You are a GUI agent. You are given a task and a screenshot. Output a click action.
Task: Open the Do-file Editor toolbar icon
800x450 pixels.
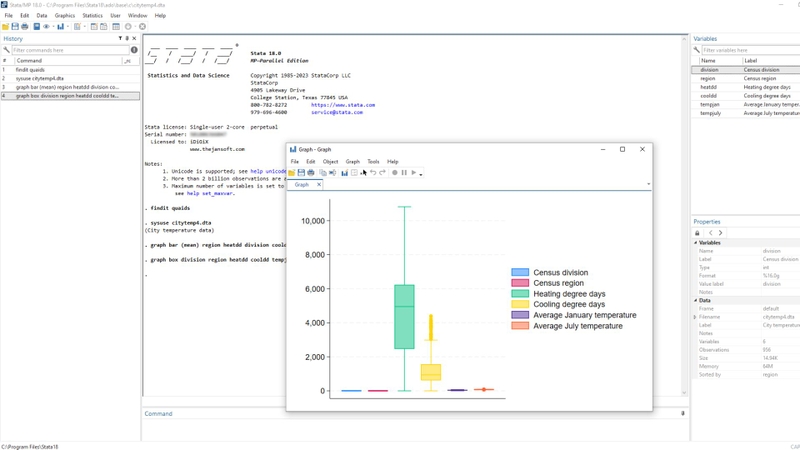click(x=77, y=27)
